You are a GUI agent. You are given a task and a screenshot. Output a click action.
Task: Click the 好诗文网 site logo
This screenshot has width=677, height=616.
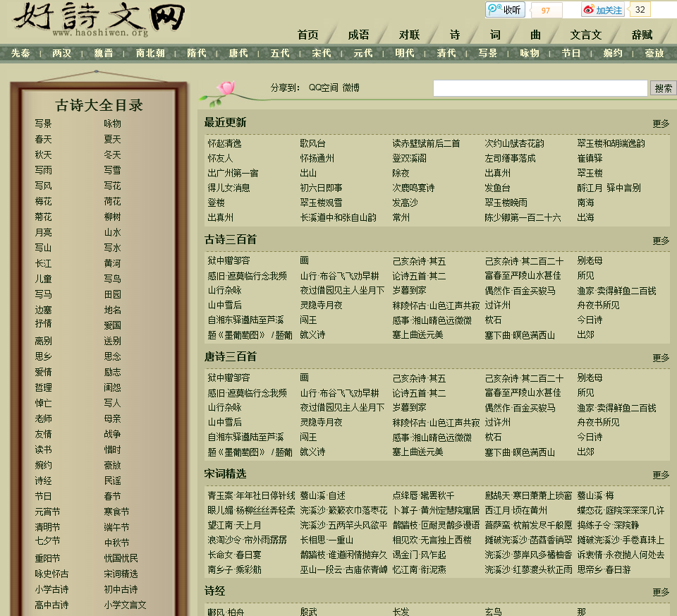[99, 20]
